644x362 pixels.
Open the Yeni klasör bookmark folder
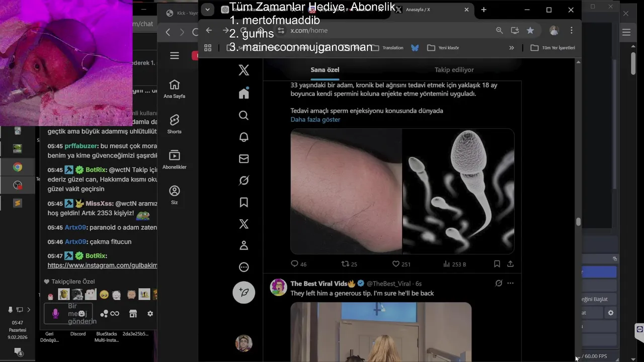[443, 48]
